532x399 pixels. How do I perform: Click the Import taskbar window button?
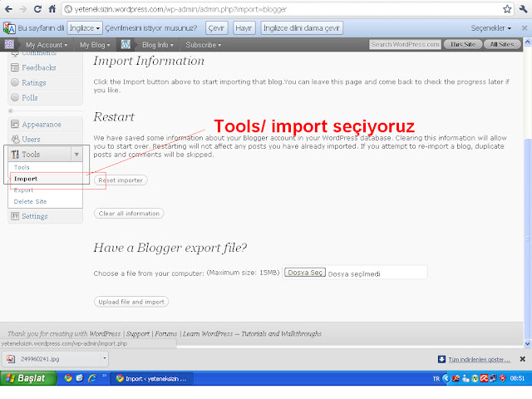coord(152,379)
